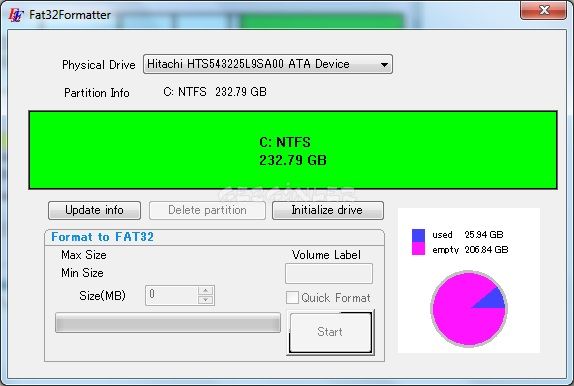
Task: Increase Size(MB) with the up spinner arrow
Action: click(x=206, y=290)
